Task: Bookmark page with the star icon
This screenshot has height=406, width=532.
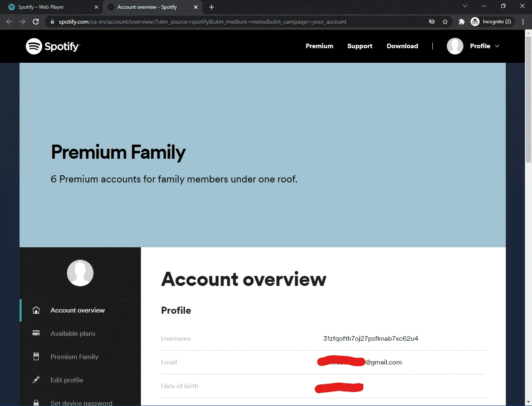Action: (x=445, y=22)
